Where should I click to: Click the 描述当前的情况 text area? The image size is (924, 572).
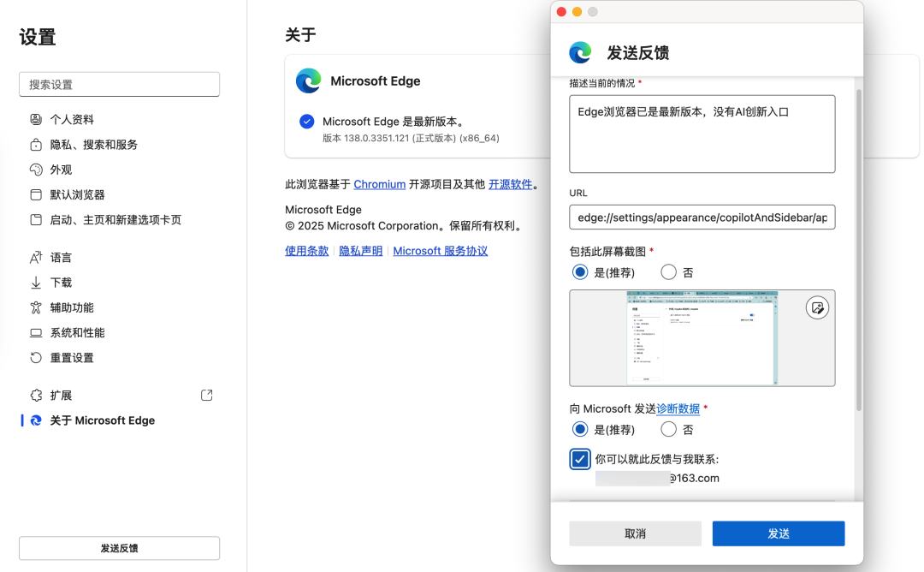(702, 134)
